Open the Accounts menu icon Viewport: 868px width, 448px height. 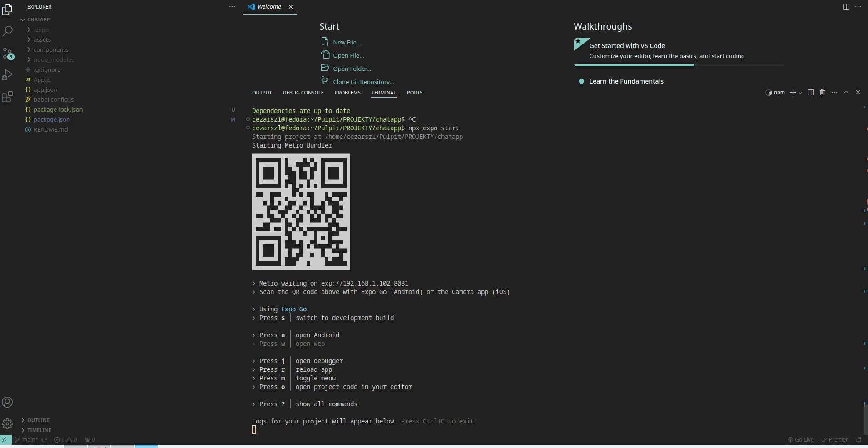[x=7, y=402]
